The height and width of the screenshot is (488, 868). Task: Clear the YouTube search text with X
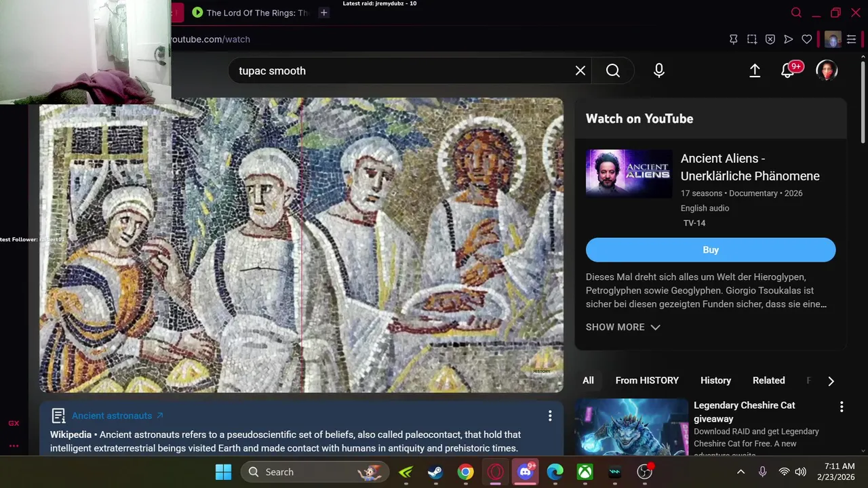click(x=580, y=70)
